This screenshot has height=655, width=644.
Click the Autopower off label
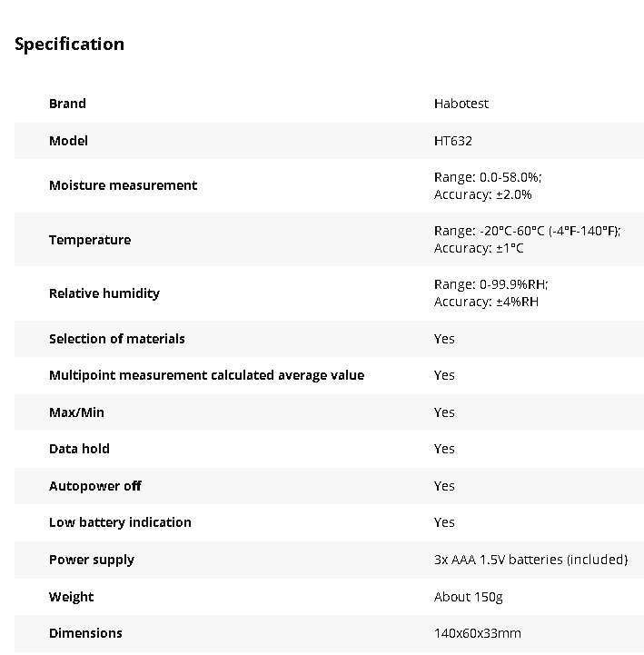(94, 486)
